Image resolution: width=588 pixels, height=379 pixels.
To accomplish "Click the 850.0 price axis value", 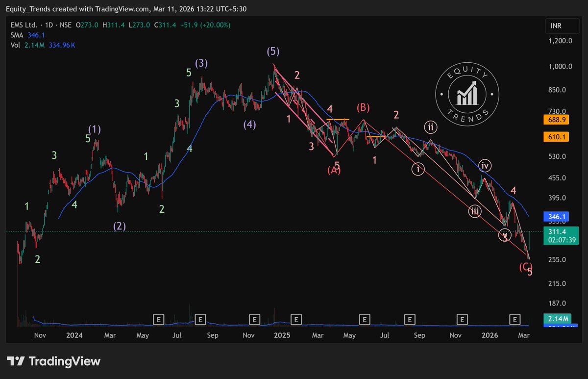I will pos(558,90).
